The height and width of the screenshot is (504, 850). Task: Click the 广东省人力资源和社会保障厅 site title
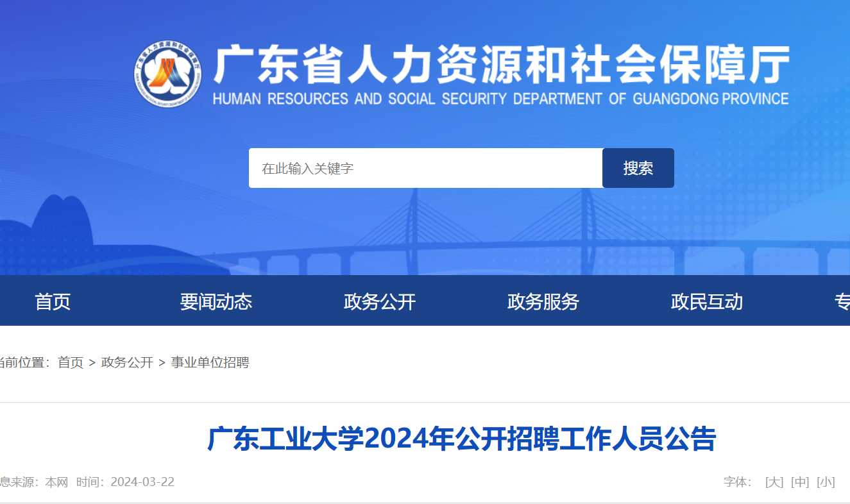pos(501,65)
